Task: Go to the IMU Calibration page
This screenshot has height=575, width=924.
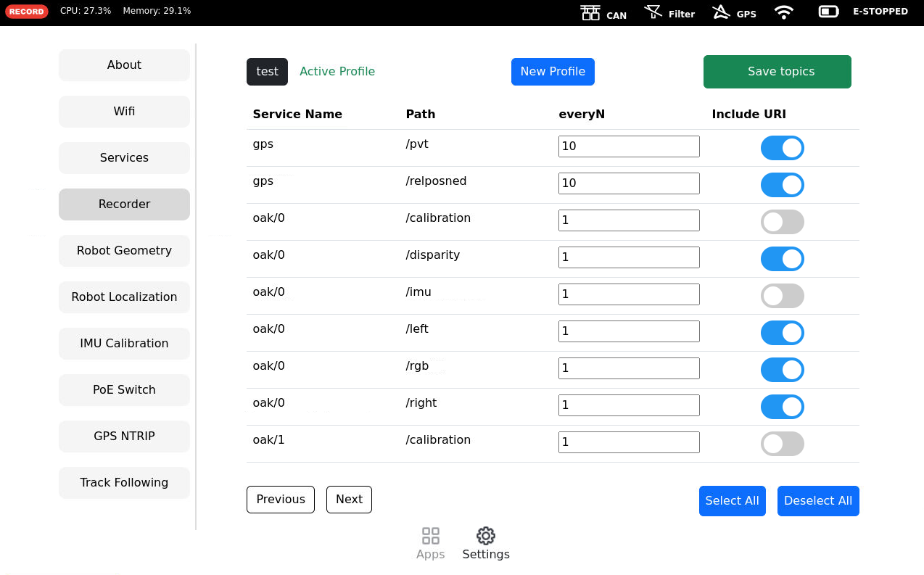Action: point(124,344)
